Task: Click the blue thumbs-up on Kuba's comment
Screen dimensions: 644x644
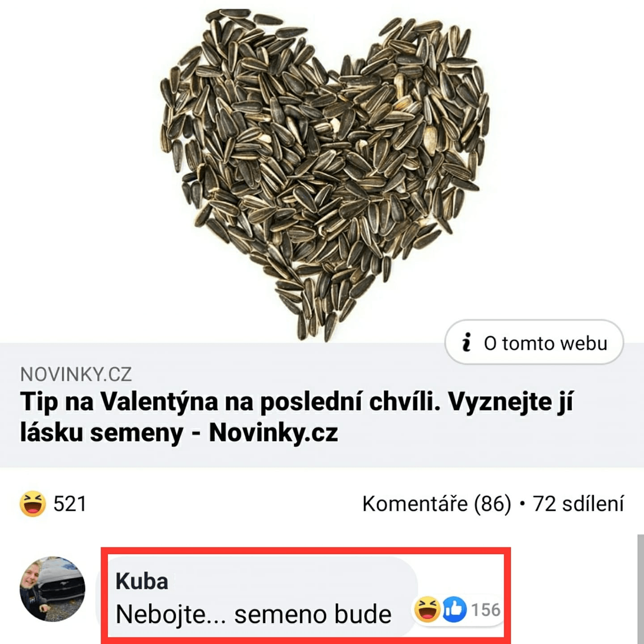Action: tap(454, 609)
